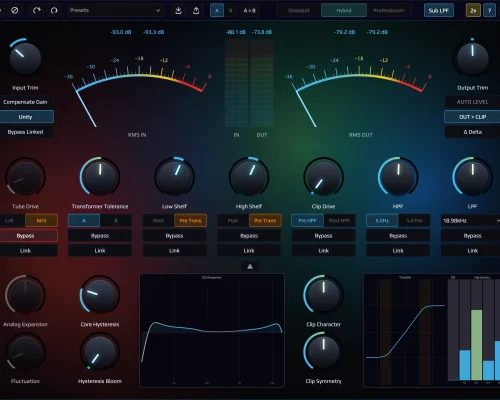The width and height of the screenshot is (500, 400).
Task: Select the Professional+ mode tab
Action: [389, 10]
